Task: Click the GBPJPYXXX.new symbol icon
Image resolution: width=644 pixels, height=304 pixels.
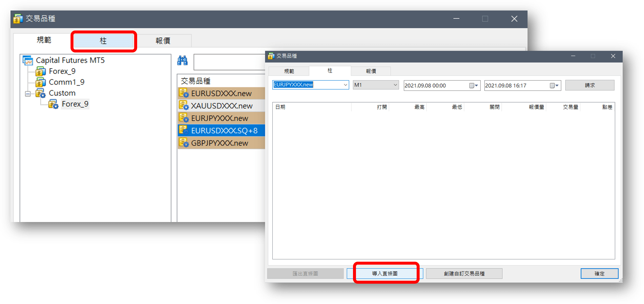Action: pyautogui.click(x=184, y=143)
